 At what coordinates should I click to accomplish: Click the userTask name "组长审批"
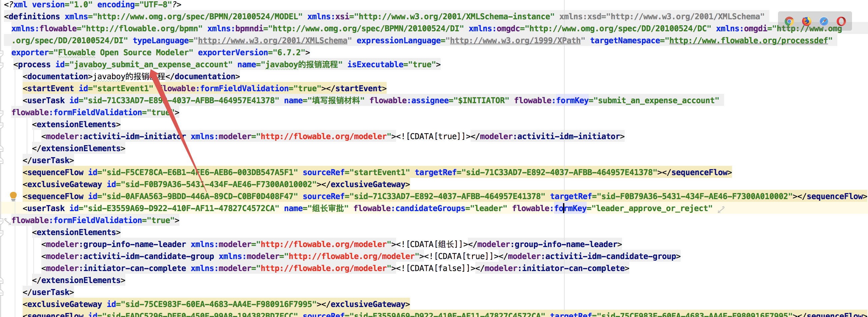tap(329, 208)
